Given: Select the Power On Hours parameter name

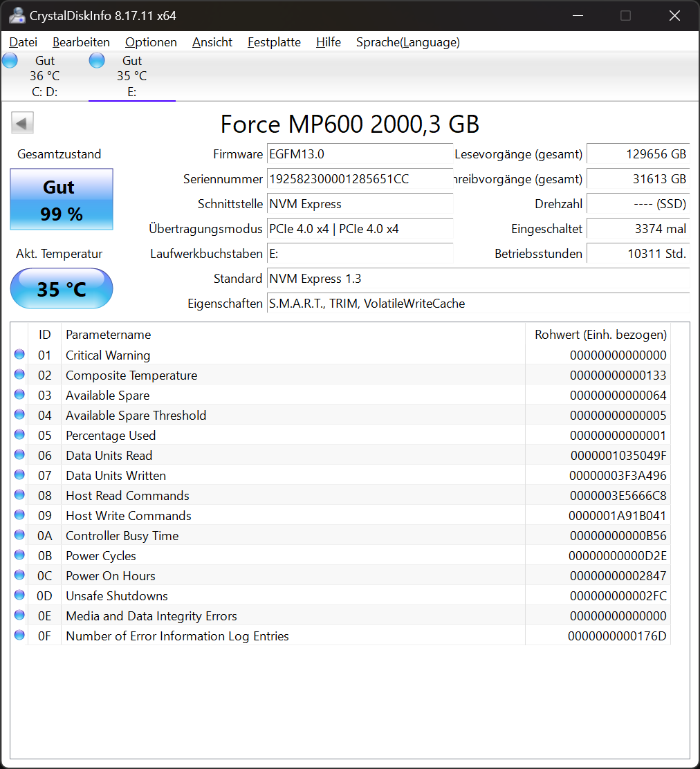Looking at the screenshot, I should [111, 576].
